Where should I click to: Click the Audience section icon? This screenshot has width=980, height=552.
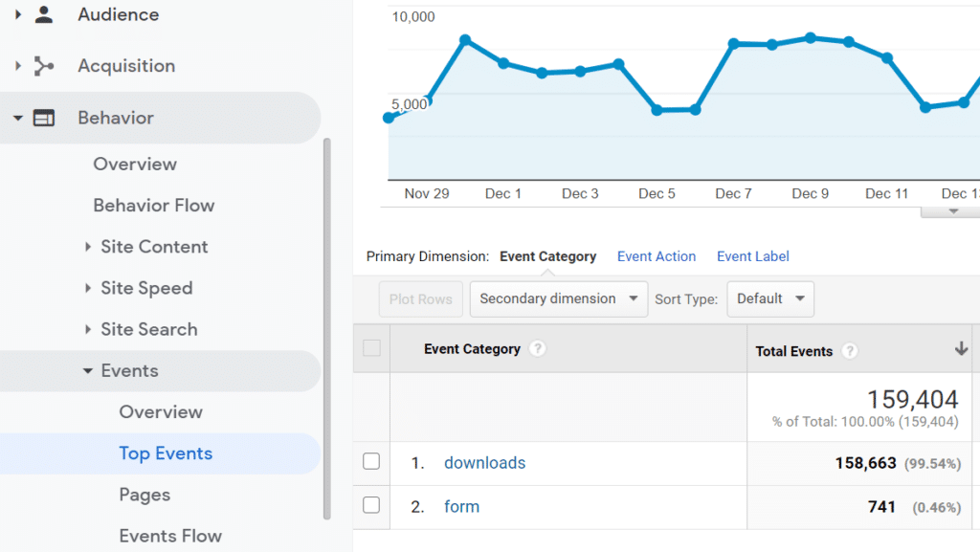(x=42, y=14)
